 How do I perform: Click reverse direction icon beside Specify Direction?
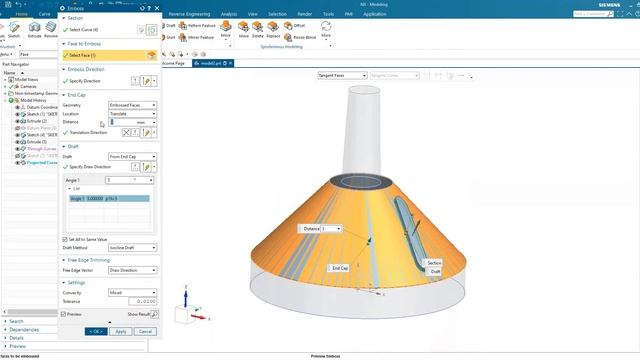tap(135, 81)
